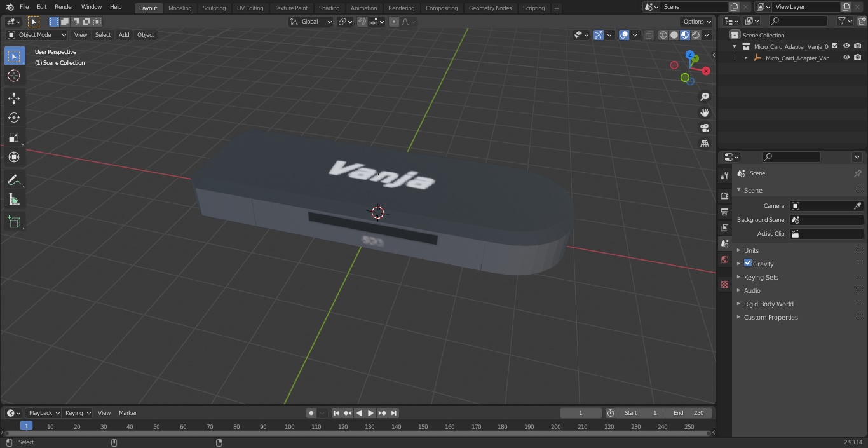
Task: Play the animation forward
Action: coord(370,413)
